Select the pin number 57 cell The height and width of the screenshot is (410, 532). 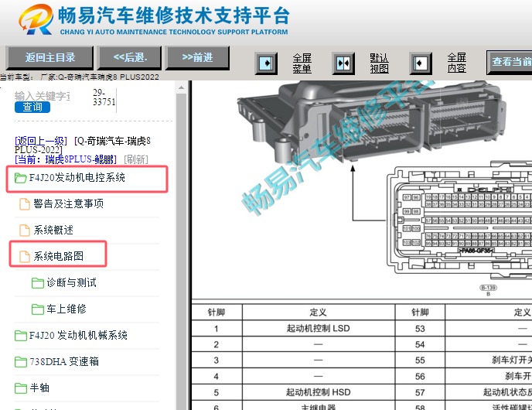coord(420,392)
